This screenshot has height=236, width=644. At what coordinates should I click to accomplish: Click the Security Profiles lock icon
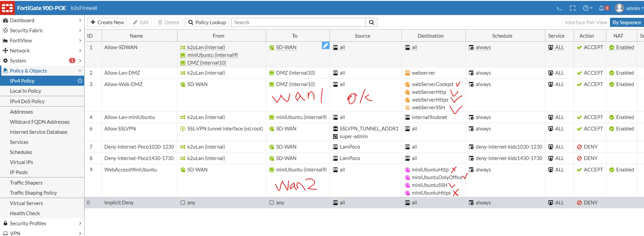[x=5, y=223]
